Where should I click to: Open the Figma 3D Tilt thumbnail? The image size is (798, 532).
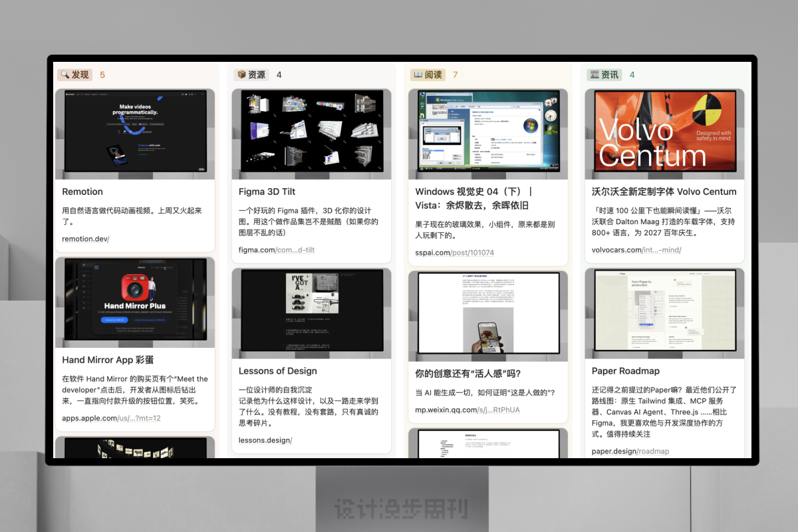pyautogui.click(x=312, y=134)
